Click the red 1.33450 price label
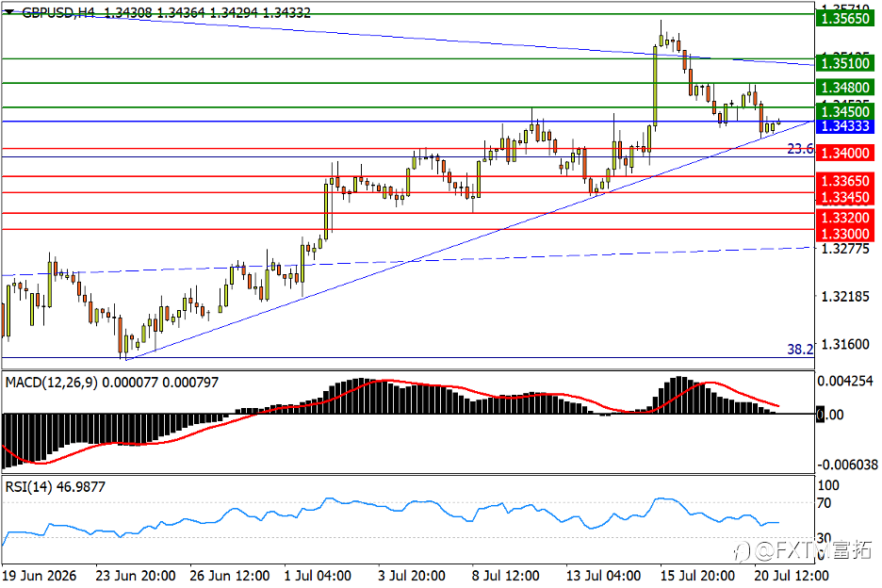The height and width of the screenshot is (588, 882). point(845,197)
